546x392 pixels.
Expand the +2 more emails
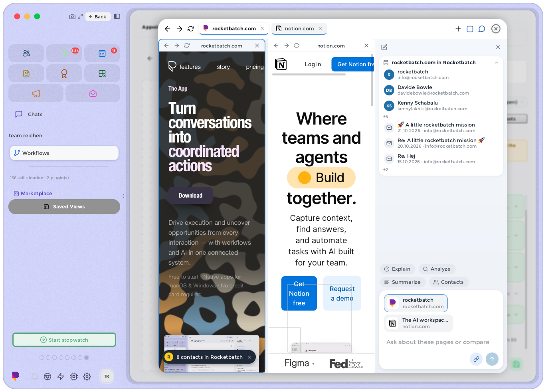coord(386,170)
